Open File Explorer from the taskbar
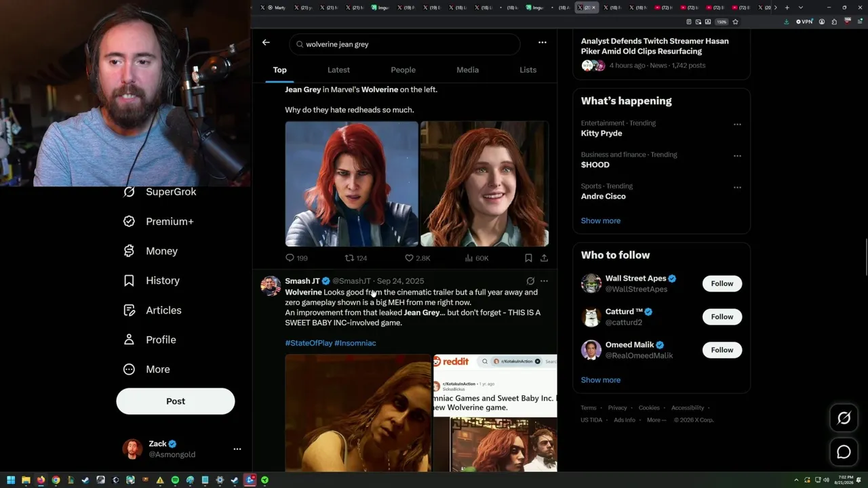This screenshot has width=868, height=488. point(26,480)
